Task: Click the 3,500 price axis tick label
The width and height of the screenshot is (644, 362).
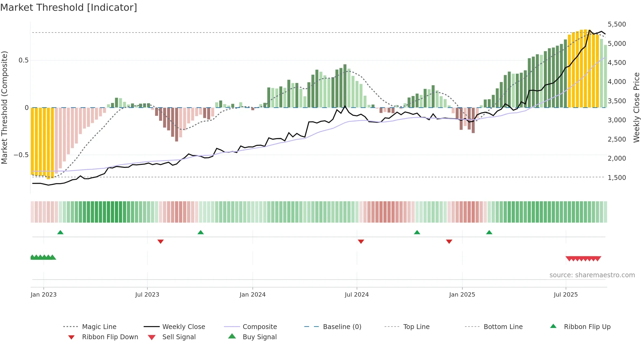Action: click(617, 101)
